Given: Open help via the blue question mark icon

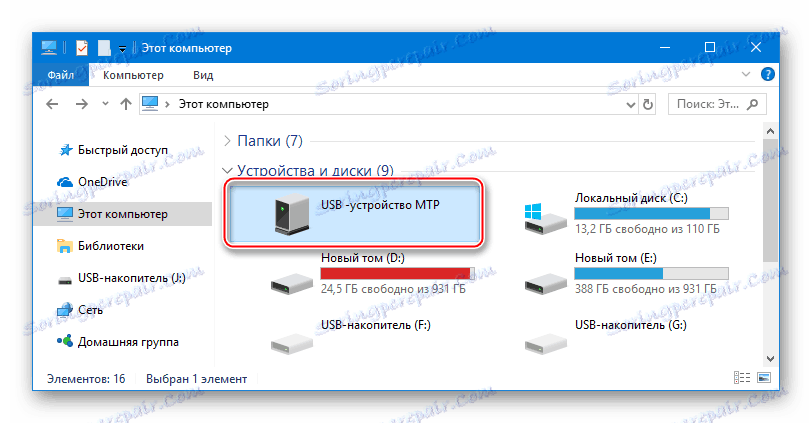Looking at the screenshot, I should (x=767, y=75).
